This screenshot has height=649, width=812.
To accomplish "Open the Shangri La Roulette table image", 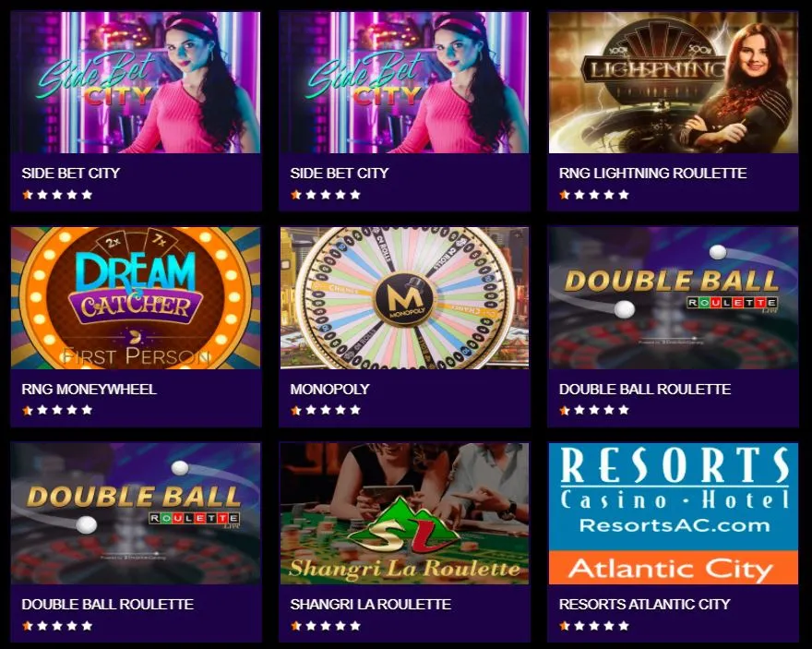I will [x=404, y=513].
